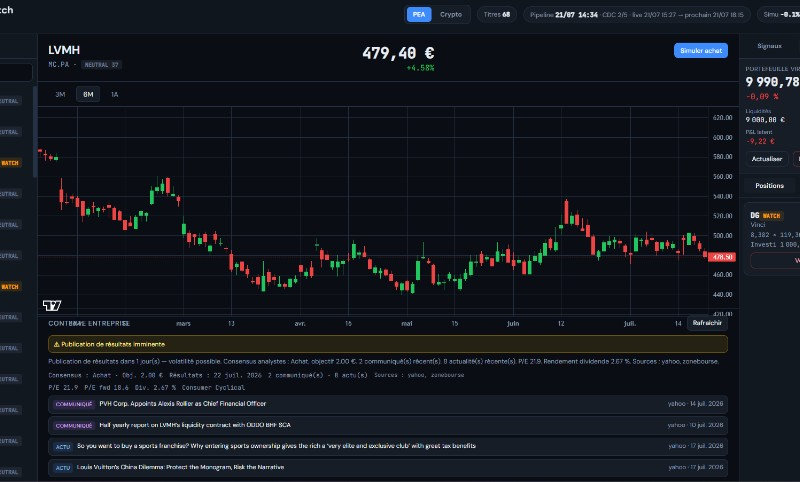Click the P&L latent -9,22 € value
Image resolution: width=800 pixels, height=482 pixels.
click(x=760, y=141)
